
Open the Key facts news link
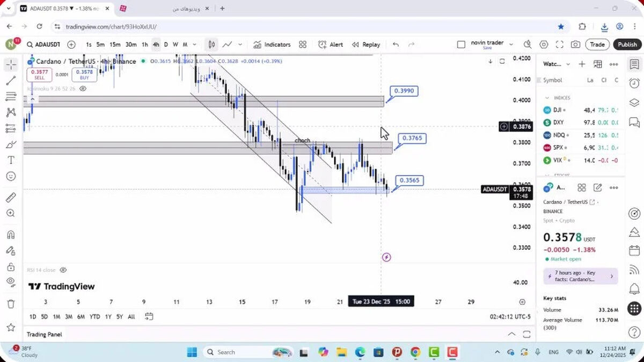tap(581, 276)
